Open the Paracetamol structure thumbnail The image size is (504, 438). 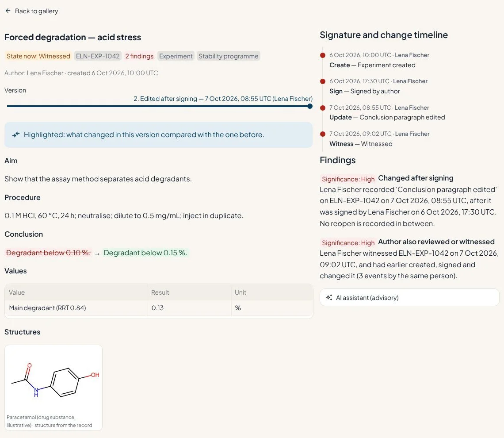pyautogui.click(x=53, y=388)
